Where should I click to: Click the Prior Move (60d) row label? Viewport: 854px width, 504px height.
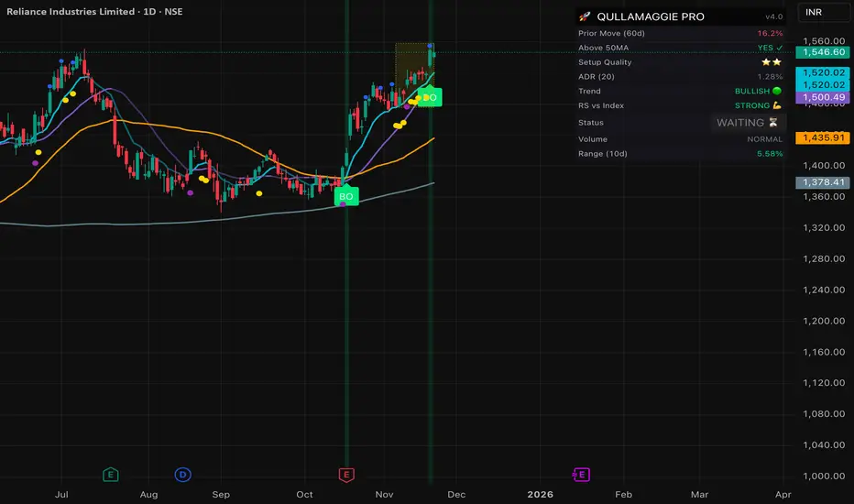tap(611, 33)
